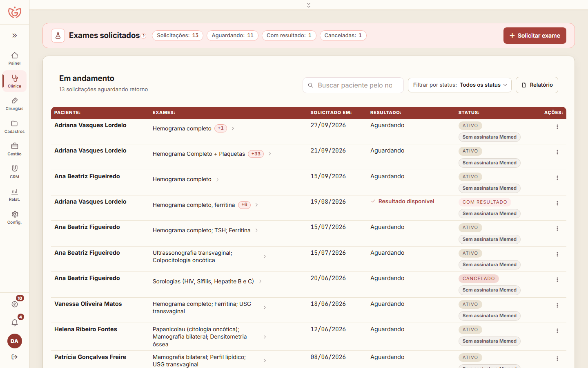This screenshot has height=368, width=588.
Task: Open actions menu for the 27/09/2026 request
Action: (x=557, y=127)
